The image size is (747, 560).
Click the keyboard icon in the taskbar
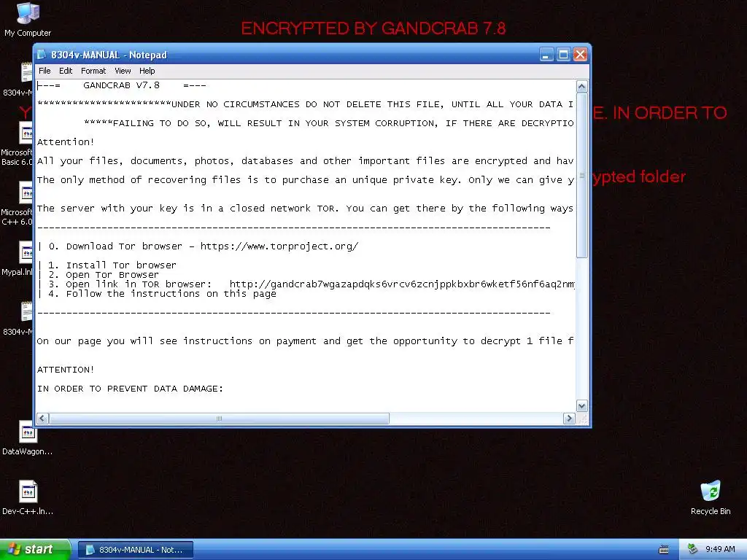[x=664, y=550]
